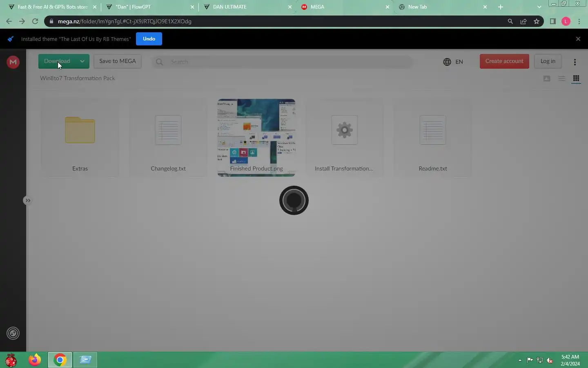Switch to grid thumbnail view
The image size is (588, 368).
tap(576, 79)
